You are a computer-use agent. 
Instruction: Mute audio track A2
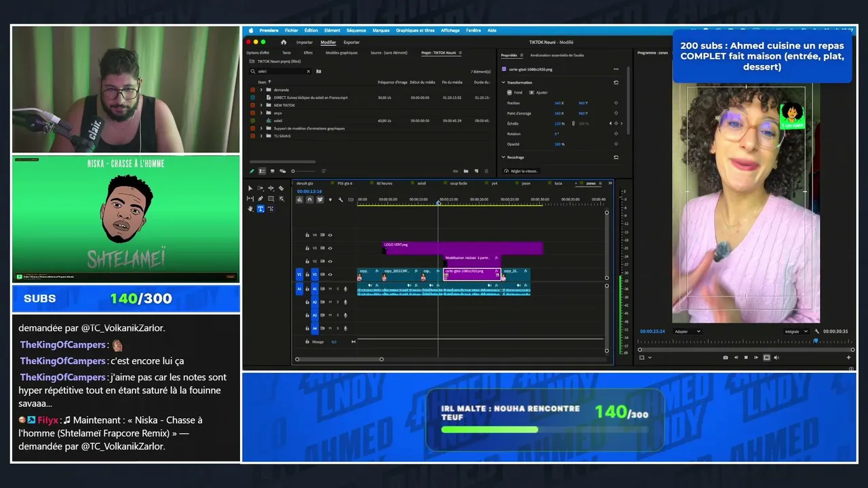coord(330,302)
